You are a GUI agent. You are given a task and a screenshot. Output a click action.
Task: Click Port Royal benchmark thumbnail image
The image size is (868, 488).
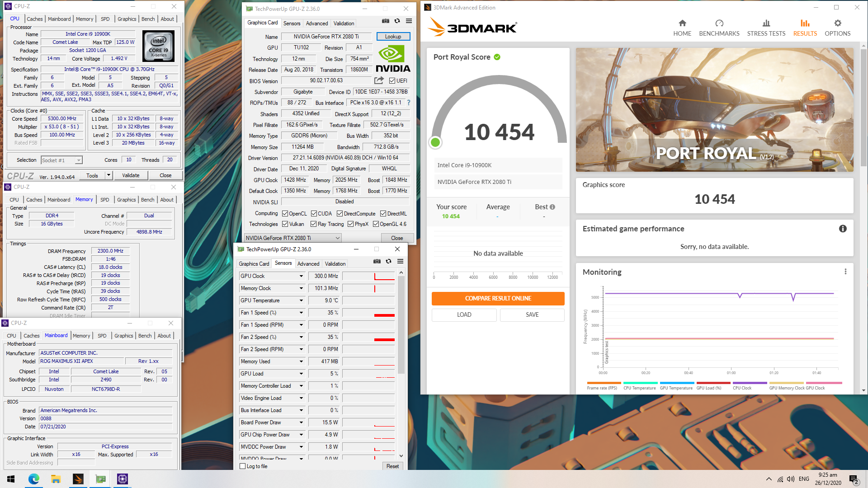coord(714,110)
